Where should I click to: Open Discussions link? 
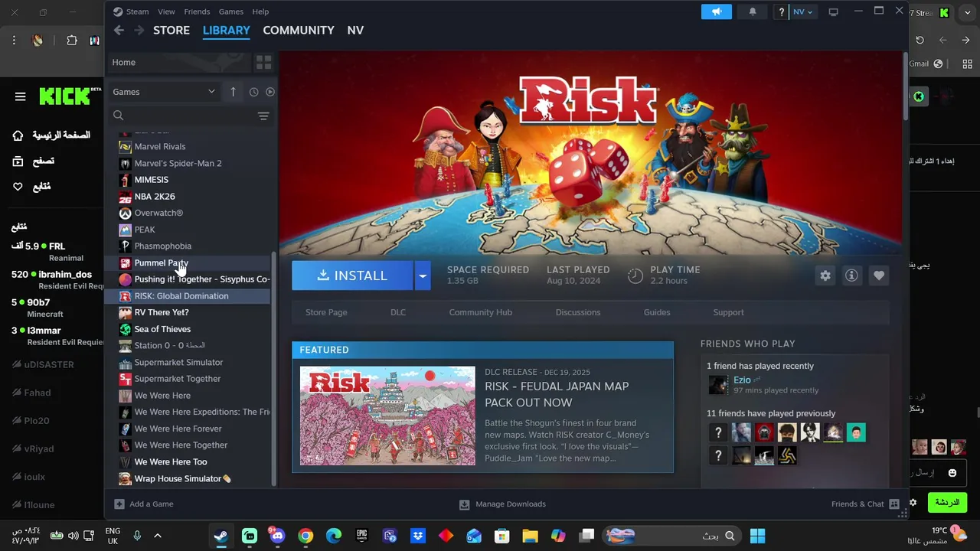(578, 312)
